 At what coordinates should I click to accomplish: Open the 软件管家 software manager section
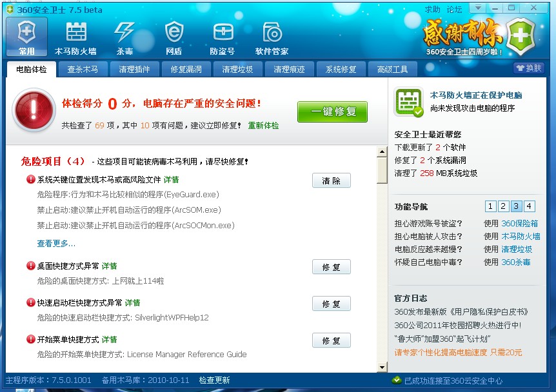click(x=272, y=38)
